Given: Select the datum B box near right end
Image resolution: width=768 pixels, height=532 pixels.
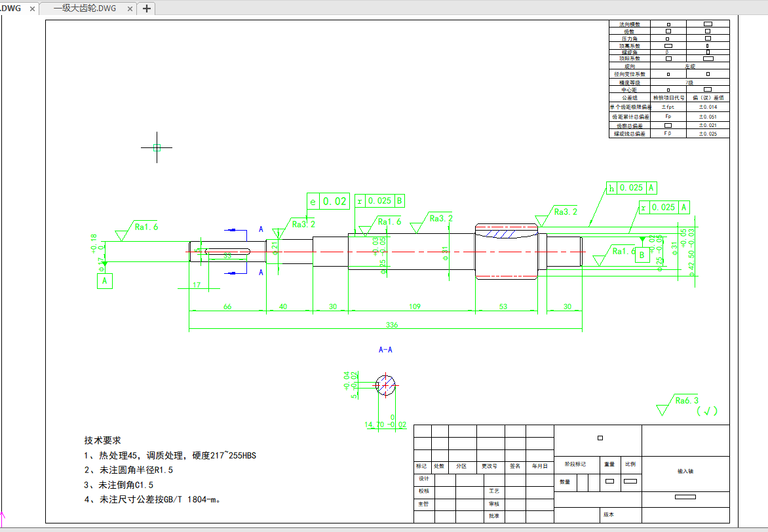Looking at the screenshot, I should coord(642,255).
